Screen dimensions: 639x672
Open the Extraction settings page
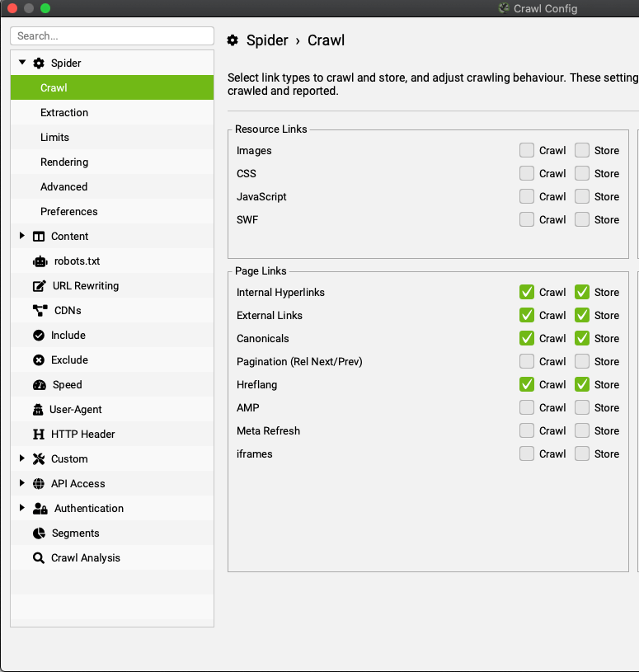[64, 113]
